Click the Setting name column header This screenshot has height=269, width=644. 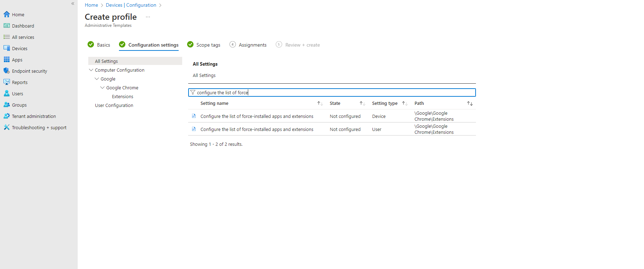click(x=214, y=103)
